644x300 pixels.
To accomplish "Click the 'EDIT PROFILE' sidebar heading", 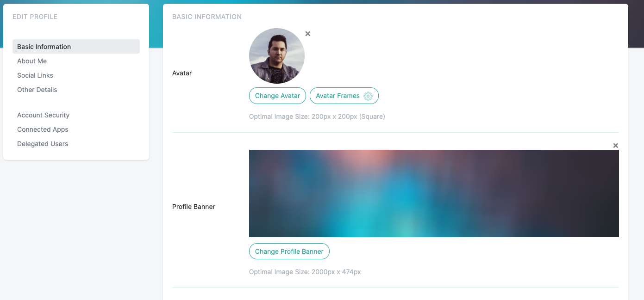I will [x=35, y=17].
